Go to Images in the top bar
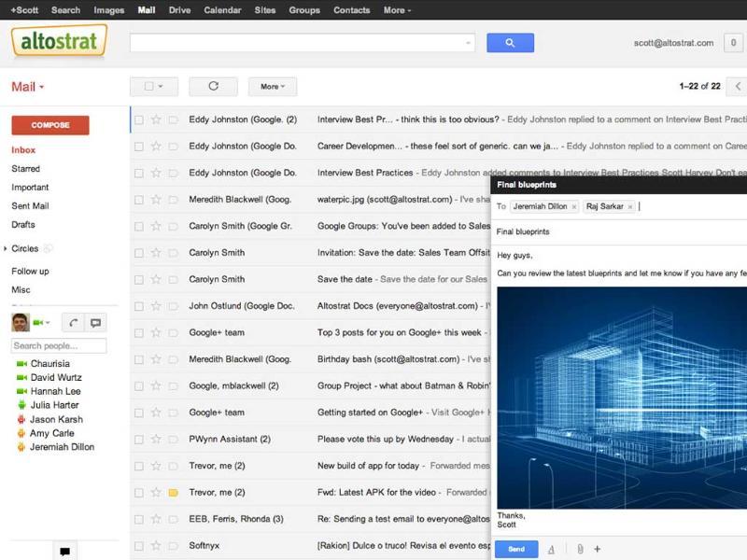 108,10
